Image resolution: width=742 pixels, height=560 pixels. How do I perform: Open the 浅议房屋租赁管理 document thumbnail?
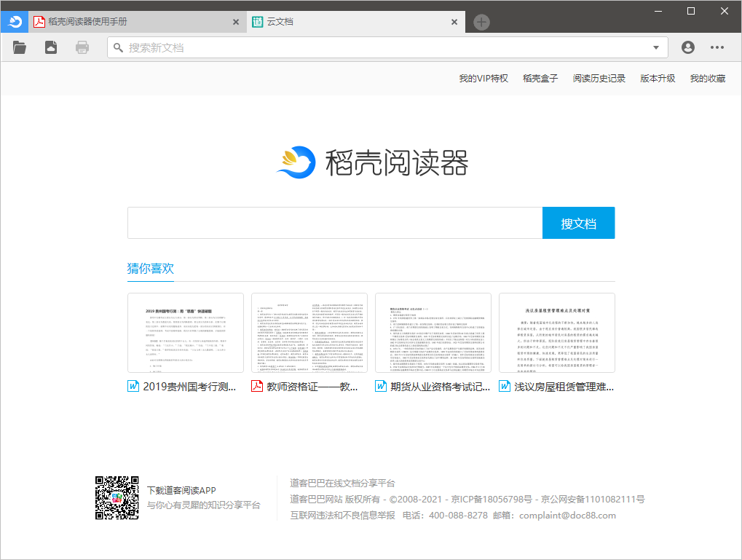tap(556, 333)
